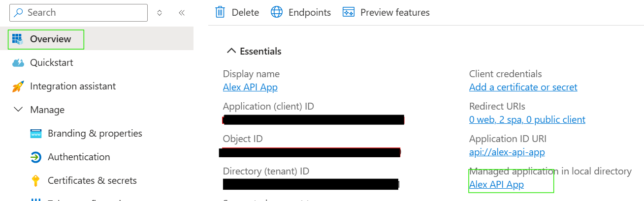This screenshot has height=201, width=644.
Task: Click the up/down sort arrows beside Search
Action: (x=160, y=13)
